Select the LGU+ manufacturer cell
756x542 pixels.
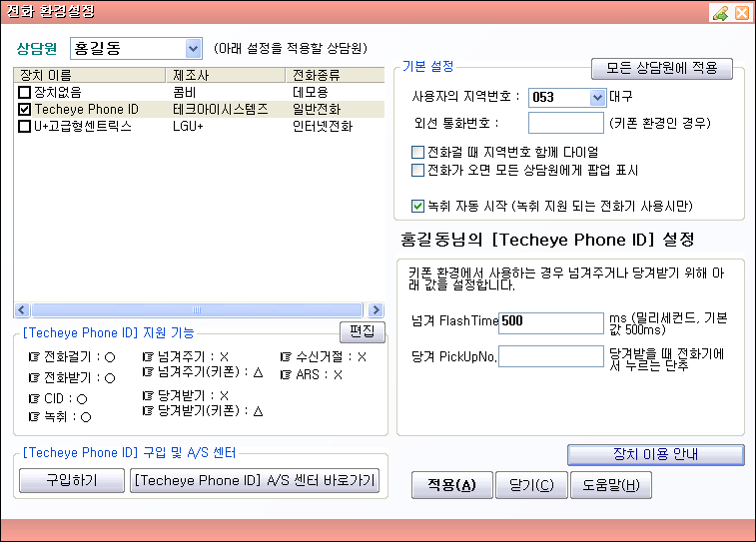[188, 126]
